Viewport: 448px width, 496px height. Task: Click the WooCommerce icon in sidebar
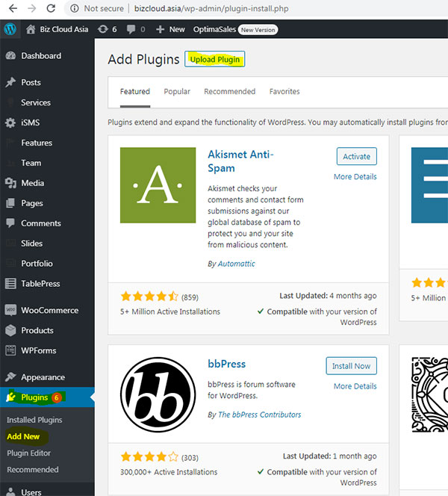pyautogui.click(x=10, y=310)
